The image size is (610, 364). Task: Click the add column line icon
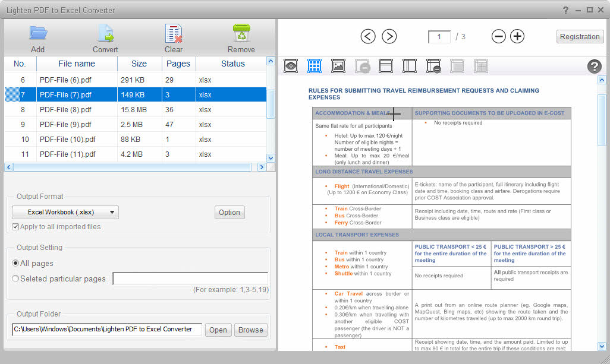[x=409, y=66]
